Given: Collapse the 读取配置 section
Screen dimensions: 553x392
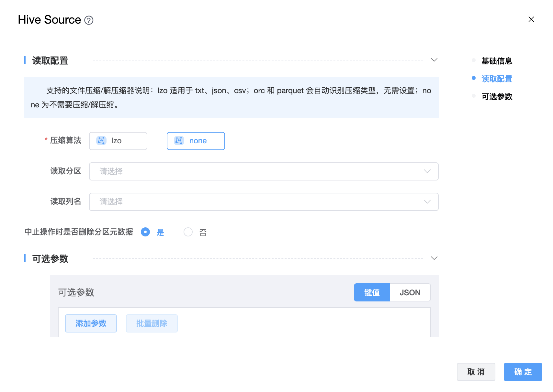Looking at the screenshot, I should coord(434,60).
